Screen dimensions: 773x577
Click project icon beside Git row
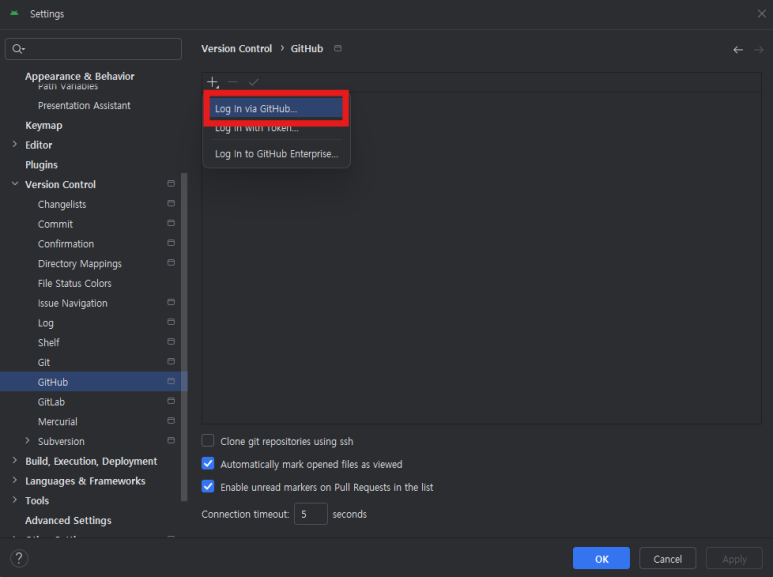[x=171, y=361]
